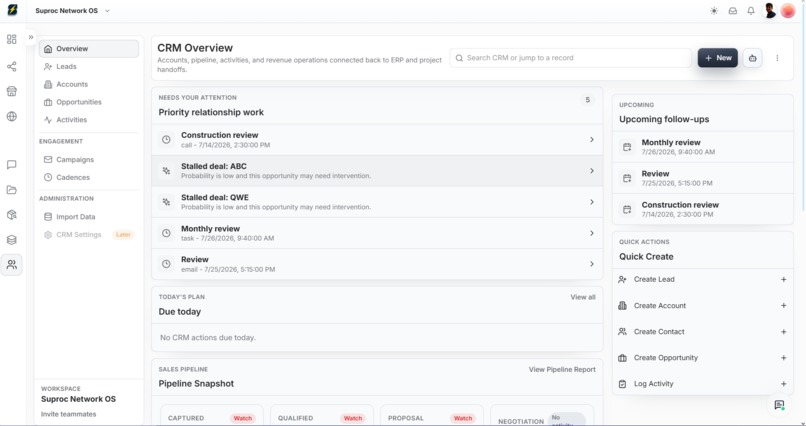Click calendar icon beside upcoming Review
The height and width of the screenshot is (426, 806).
(x=627, y=178)
